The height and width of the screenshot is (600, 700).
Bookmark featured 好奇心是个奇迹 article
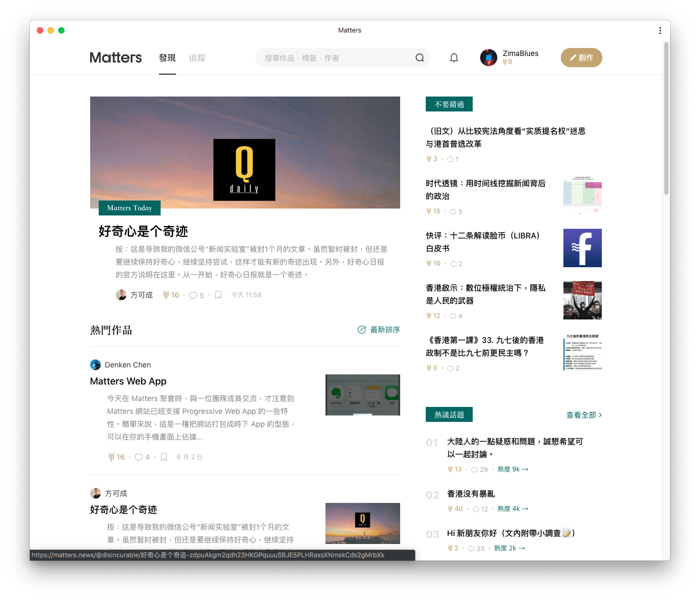(218, 295)
